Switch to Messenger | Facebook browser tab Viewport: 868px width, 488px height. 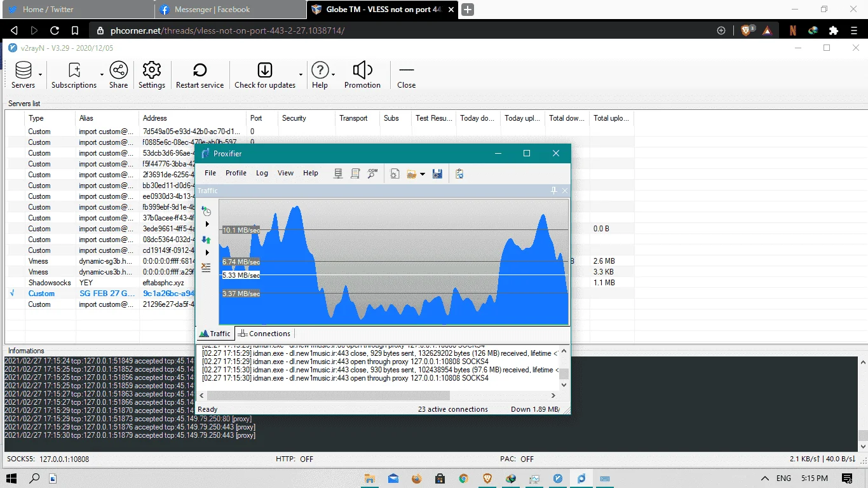(230, 10)
